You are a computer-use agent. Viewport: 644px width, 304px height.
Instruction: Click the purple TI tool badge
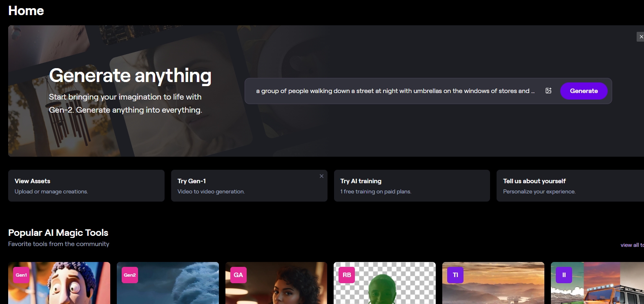point(455,275)
